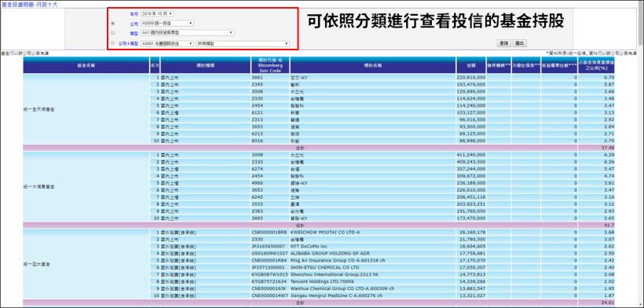Open the A0001 company dropdown
644x308 pixels.
point(166,43)
